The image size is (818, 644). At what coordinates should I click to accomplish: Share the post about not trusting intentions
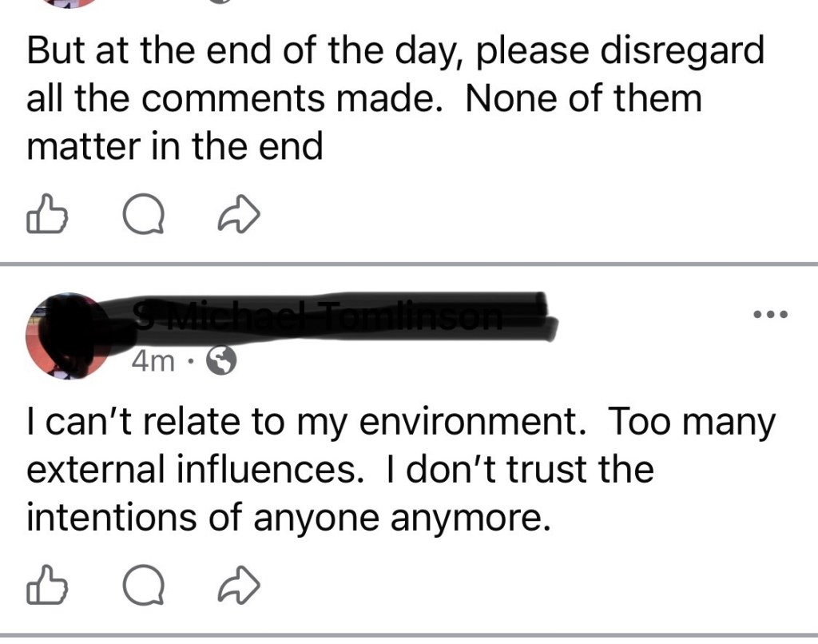point(241,587)
